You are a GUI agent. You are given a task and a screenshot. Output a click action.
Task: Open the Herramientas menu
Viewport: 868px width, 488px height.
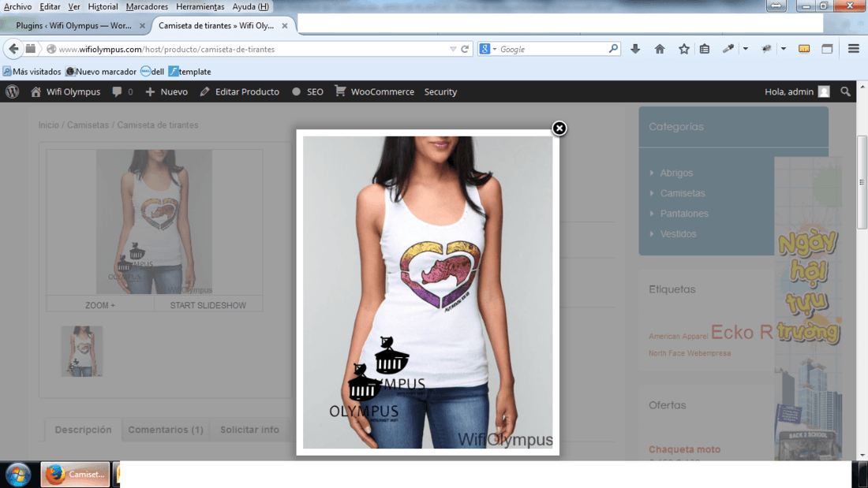(x=200, y=6)
